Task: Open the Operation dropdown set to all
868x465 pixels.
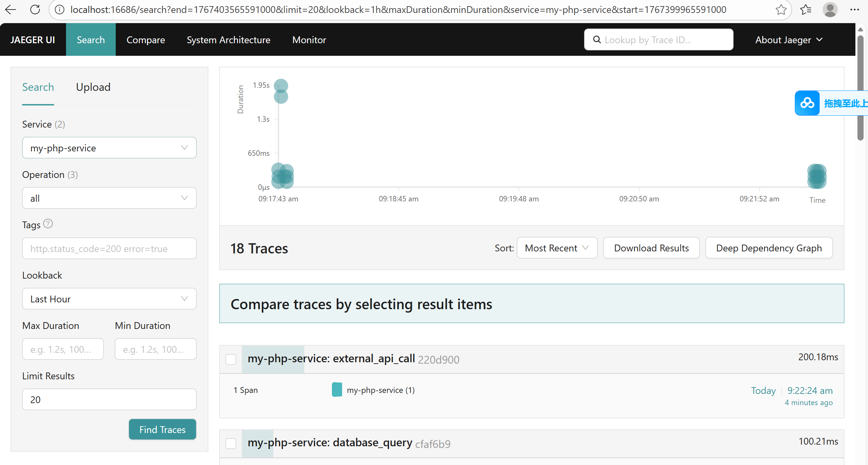Action: pyautogui.click(x=109, y=198)
